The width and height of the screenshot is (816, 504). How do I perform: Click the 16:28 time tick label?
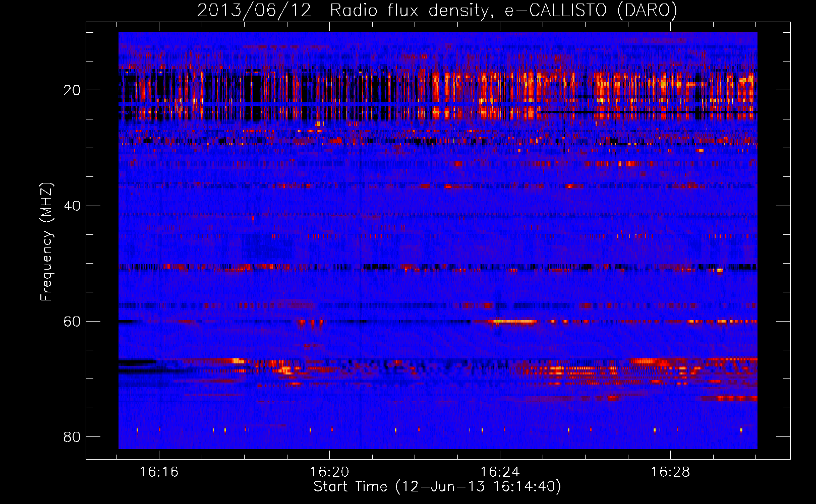(x=670, y=472)
